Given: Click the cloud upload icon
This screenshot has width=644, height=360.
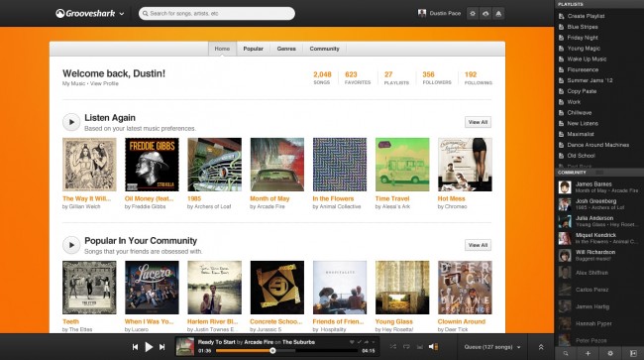Looking at the screenshot, I should point(485,14).
